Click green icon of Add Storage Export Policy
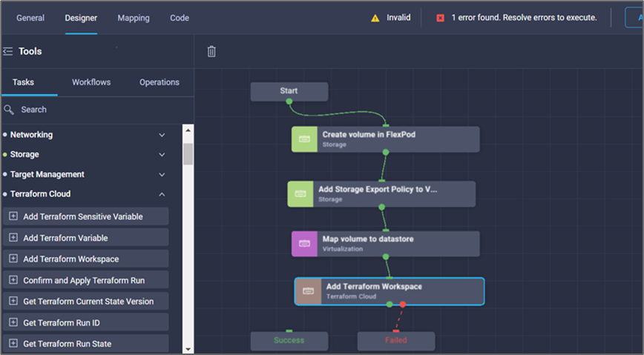The image size is (644, 355). 300,193
